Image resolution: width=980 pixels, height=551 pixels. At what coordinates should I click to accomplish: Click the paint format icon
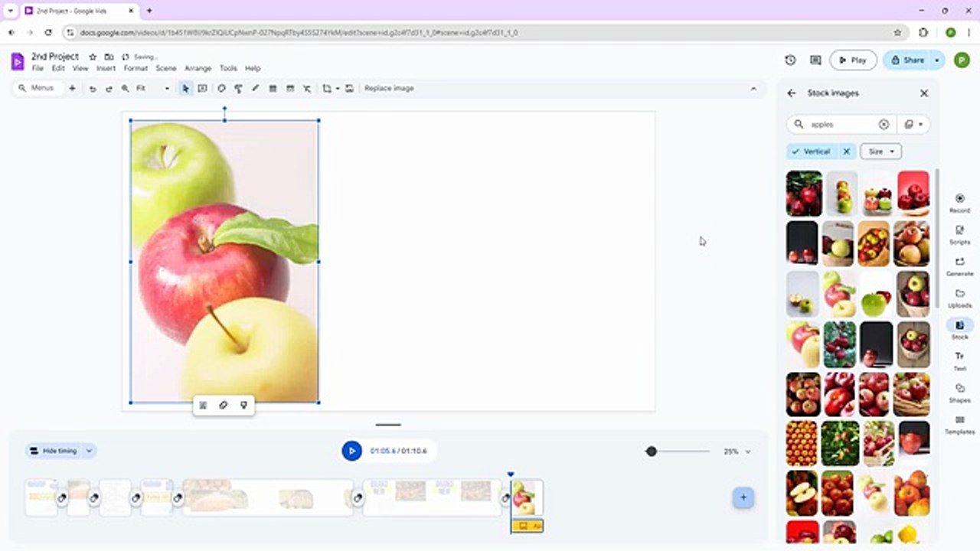(238, 88)
